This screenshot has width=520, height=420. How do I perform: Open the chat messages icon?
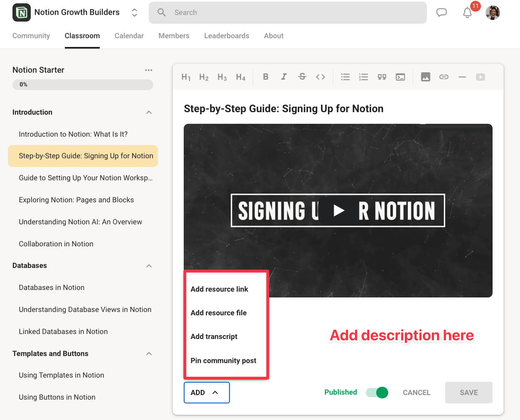coord(441,12)
